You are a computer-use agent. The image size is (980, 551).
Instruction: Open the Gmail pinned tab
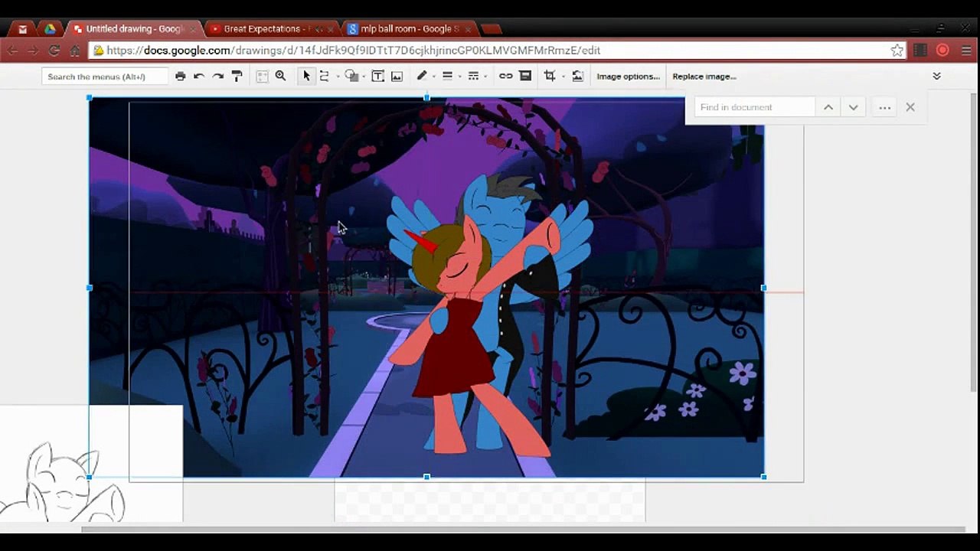[x=23, y=29]
